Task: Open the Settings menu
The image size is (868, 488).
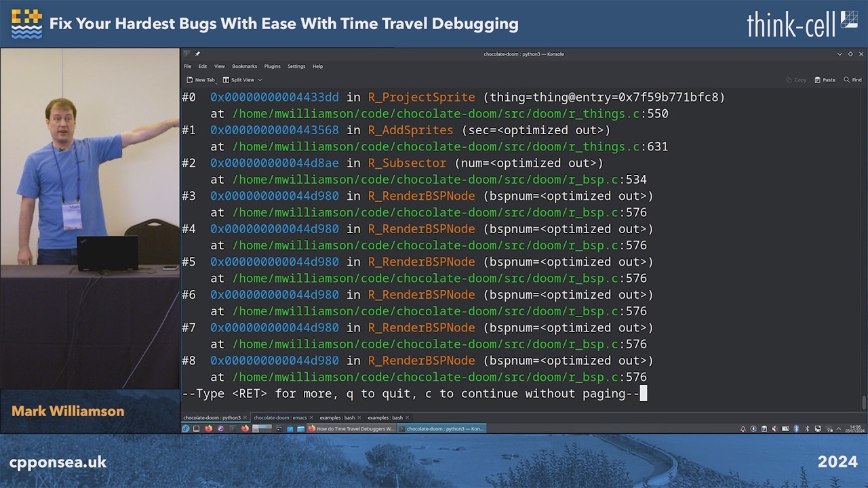Action: coord(296,66)
